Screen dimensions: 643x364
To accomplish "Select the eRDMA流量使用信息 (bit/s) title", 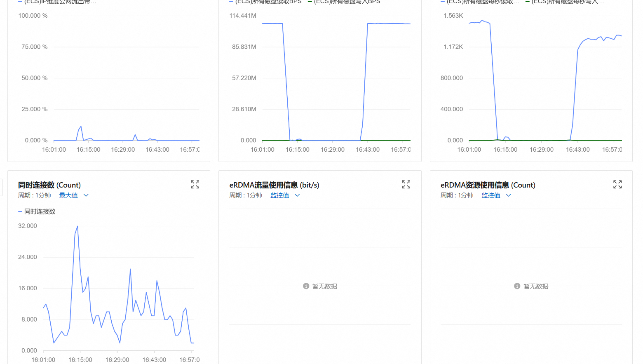I will (274, 185).
